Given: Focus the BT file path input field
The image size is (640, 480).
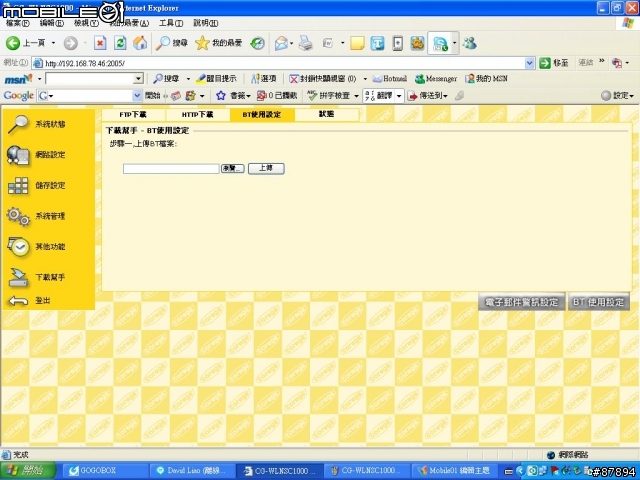Looking at the screenshot, I should click(x=171, y=169).
